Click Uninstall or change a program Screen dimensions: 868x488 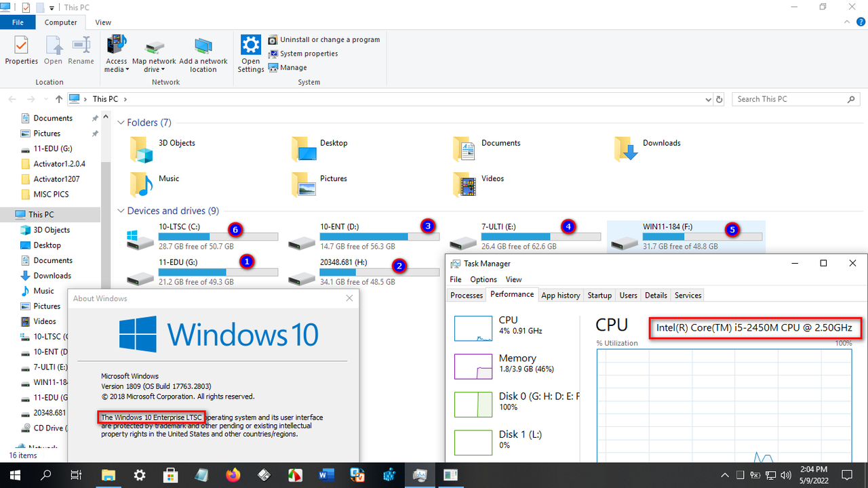coord(324,40)
